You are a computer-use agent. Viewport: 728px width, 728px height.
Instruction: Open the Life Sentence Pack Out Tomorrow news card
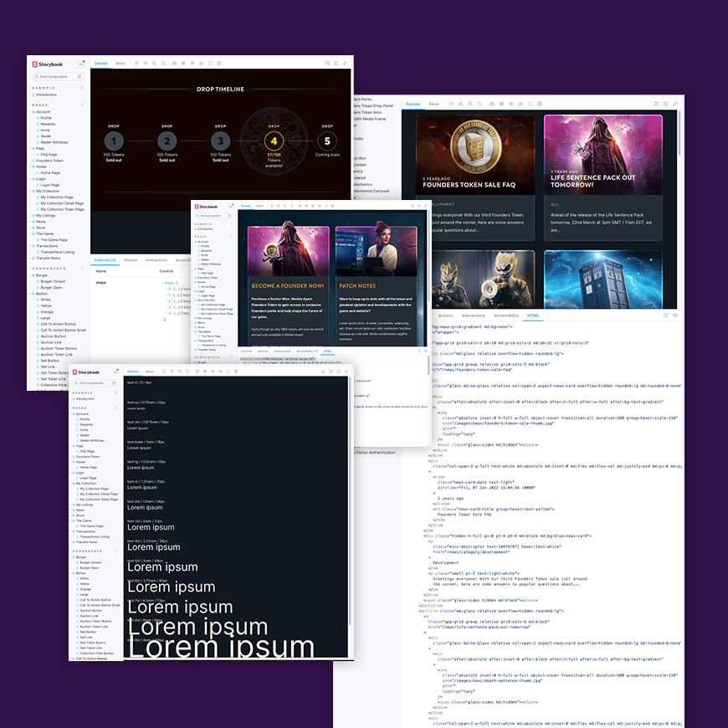pos(603,177)
